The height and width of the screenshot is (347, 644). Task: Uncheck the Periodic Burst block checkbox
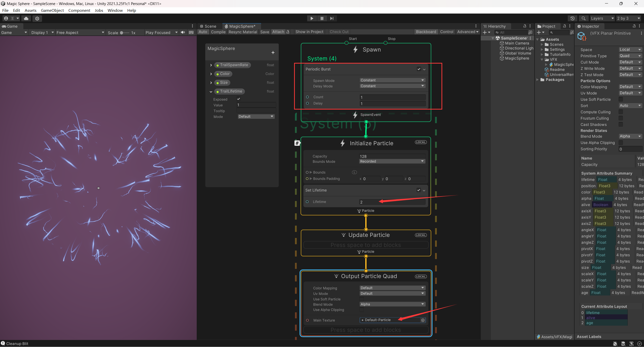tap(419, 69)
